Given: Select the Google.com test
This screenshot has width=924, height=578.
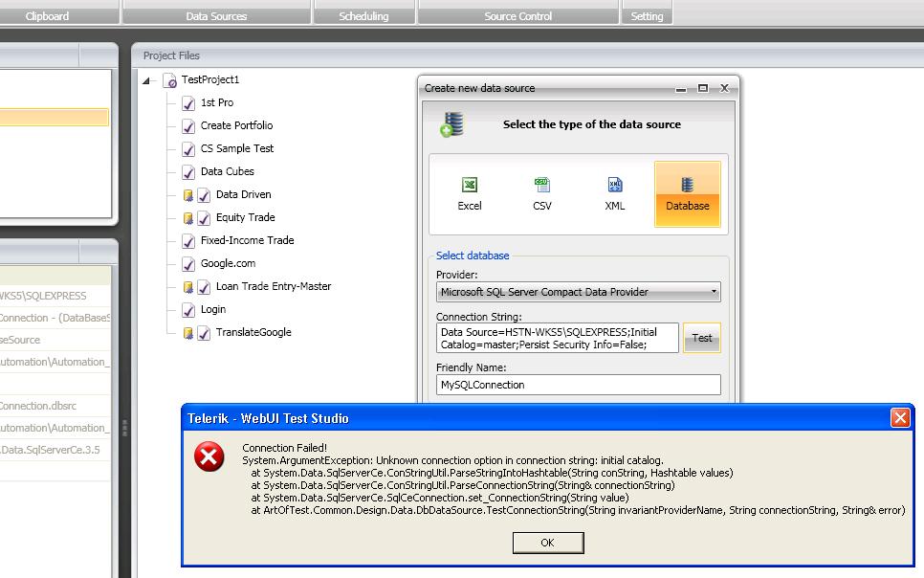Looking at the screenshot, I should point(228,263).
